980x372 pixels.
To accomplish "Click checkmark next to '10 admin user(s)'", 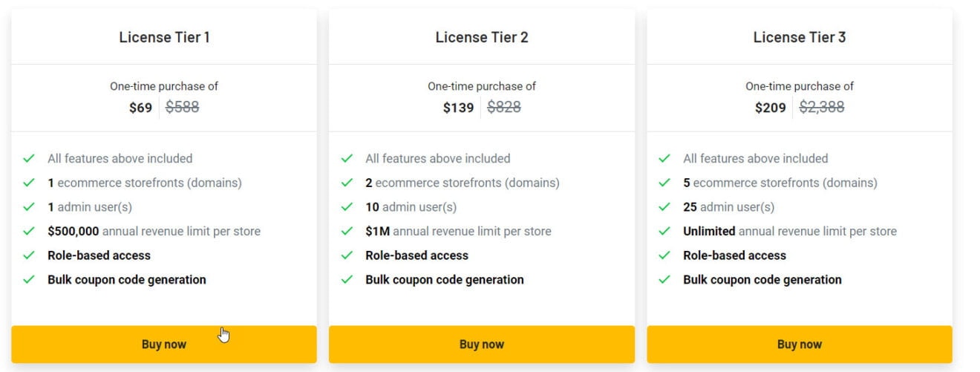I will [x=347, y=207].
